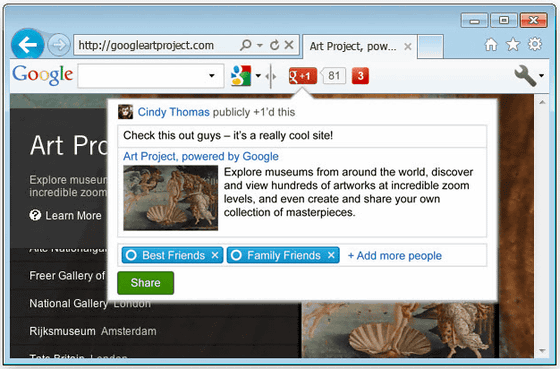Open a new blank tab
The width and height of the screenshot is (560, 369).
430,46
